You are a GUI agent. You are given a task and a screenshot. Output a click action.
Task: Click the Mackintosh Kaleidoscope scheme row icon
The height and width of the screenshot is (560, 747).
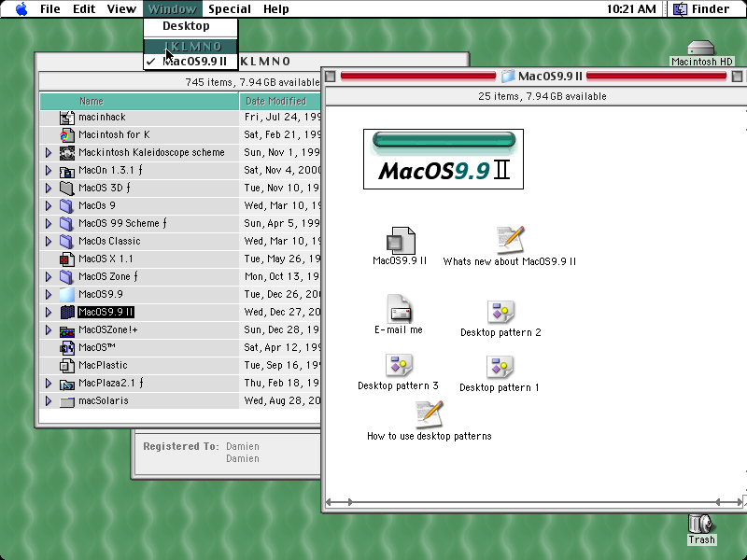coord(66,153)
